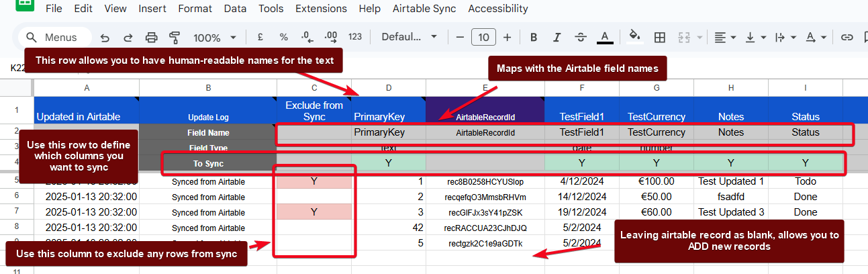Image resolution: width=868 pixels, height=274 pixels.
Task: Click the Print icon
Action: [x=152, y=38]
